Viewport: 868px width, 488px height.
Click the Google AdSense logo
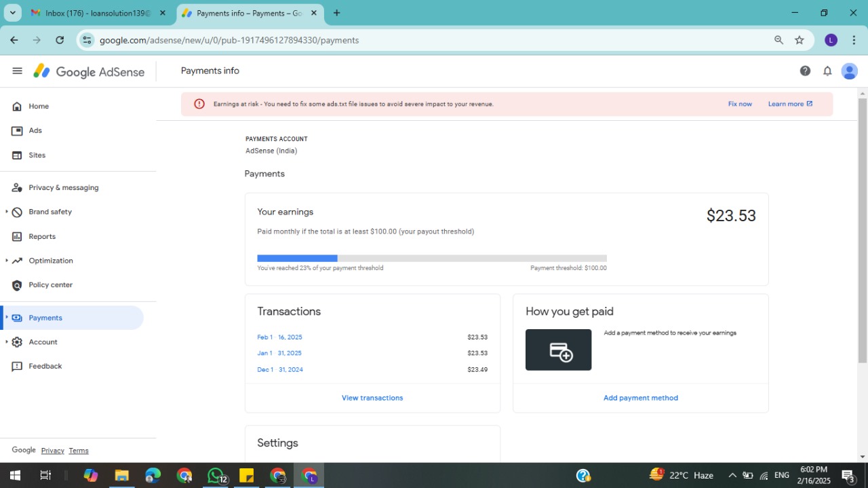pos(89,71)
